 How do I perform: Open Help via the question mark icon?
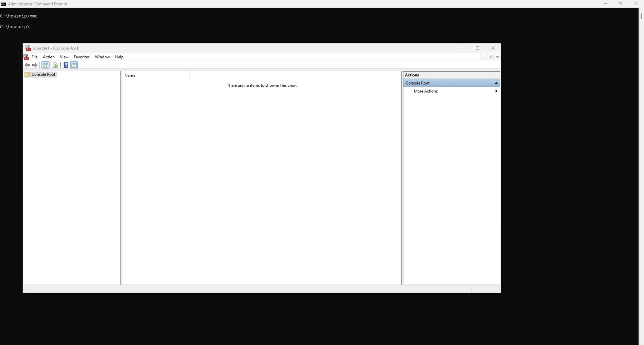point(66,65)
